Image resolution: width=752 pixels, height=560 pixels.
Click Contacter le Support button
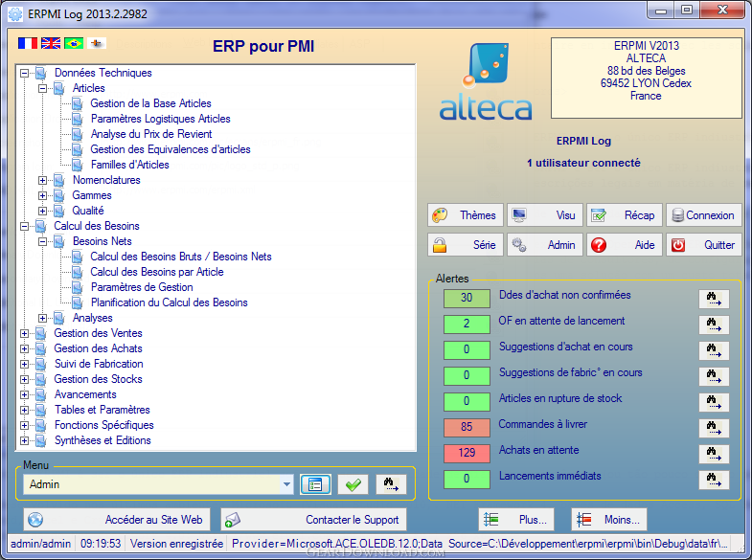tap(313, 519)
